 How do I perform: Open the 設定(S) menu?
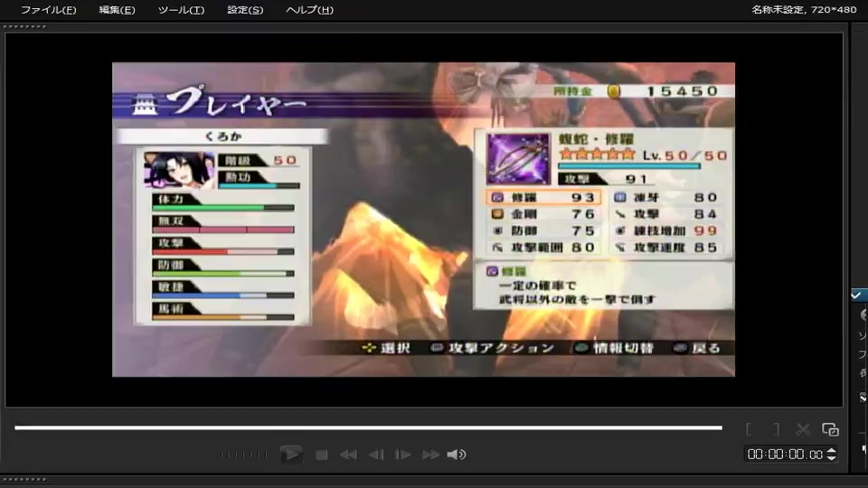(x=245, y=10)
